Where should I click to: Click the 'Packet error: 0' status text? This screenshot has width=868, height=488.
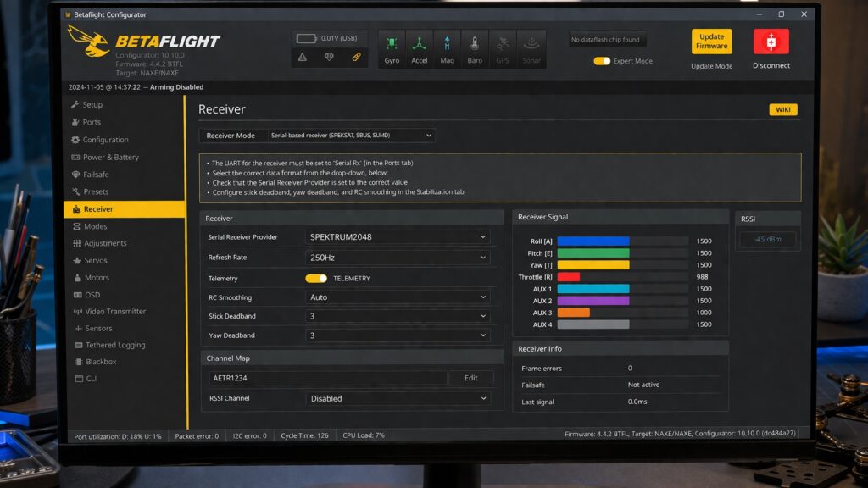click(x=197, y=436)
